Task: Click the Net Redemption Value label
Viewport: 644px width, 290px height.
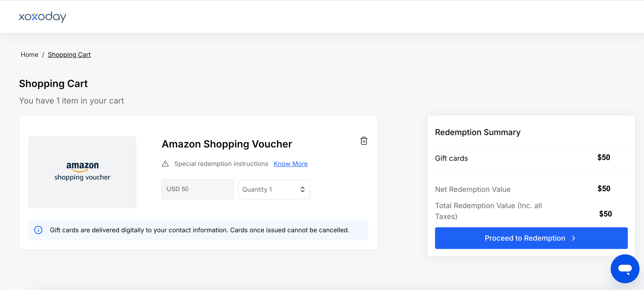Action: (472, 189)
